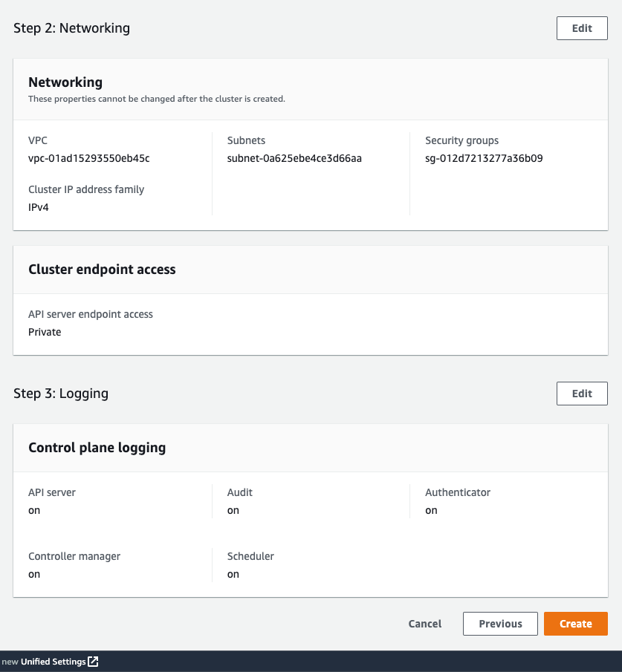Go back with the Previous button

click(x=500, y=624)
